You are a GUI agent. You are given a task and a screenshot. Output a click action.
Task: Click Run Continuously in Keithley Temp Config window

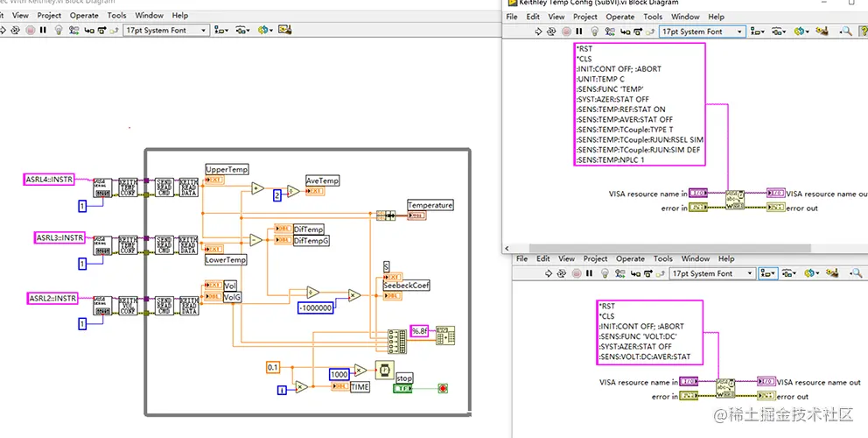[551, 32]
